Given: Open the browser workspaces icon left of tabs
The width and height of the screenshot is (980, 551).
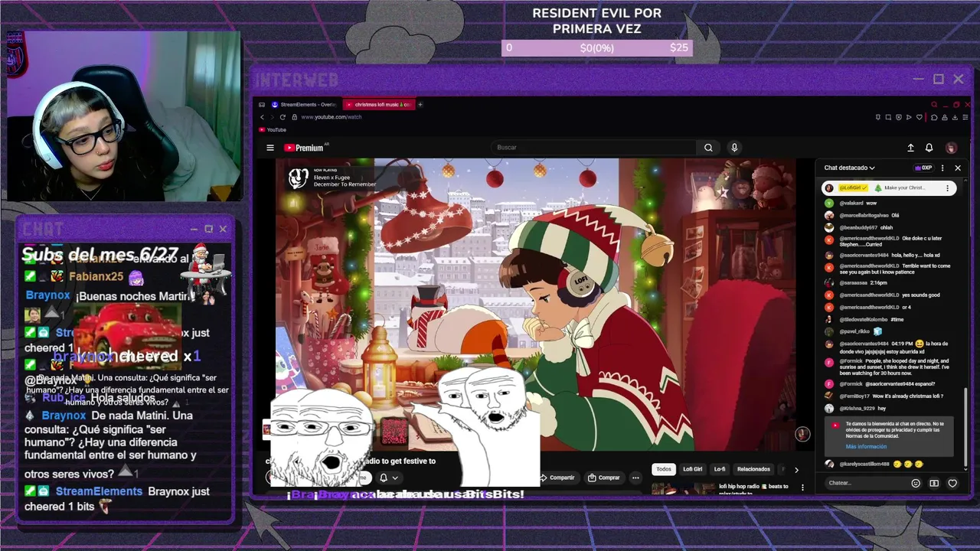Looking at the screenshot, I should coord(262,104).
